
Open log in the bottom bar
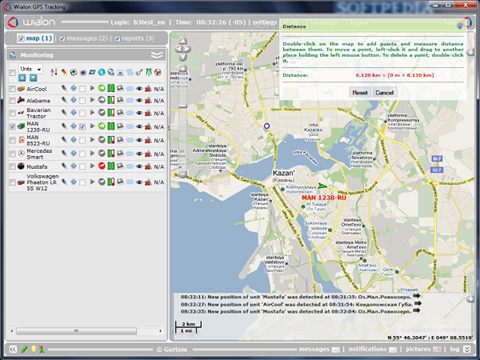454,349
